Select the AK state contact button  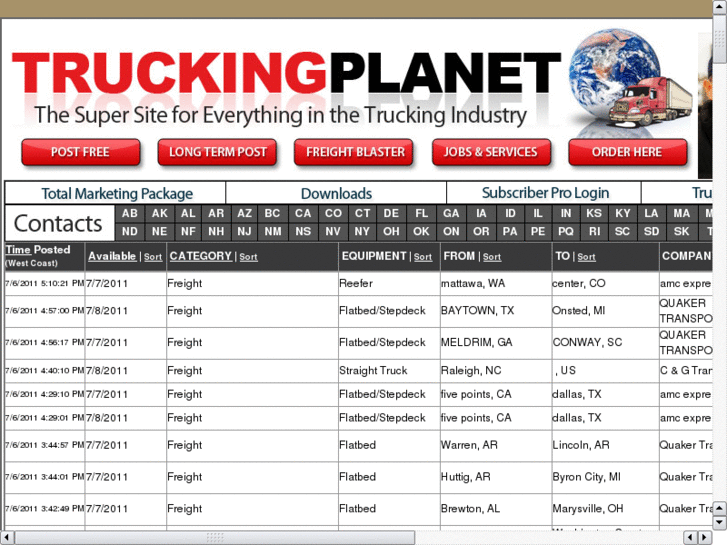point(159,213)
